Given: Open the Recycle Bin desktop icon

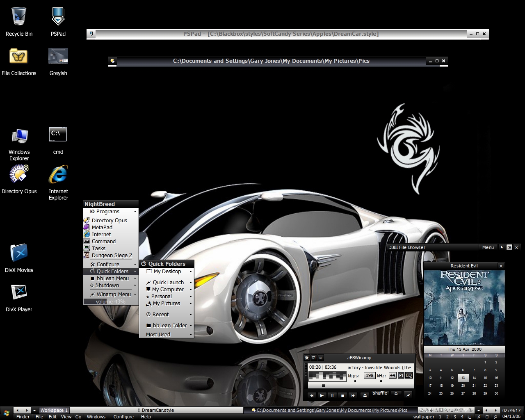Looking at the screenshot, I should (x=19, y=22).
